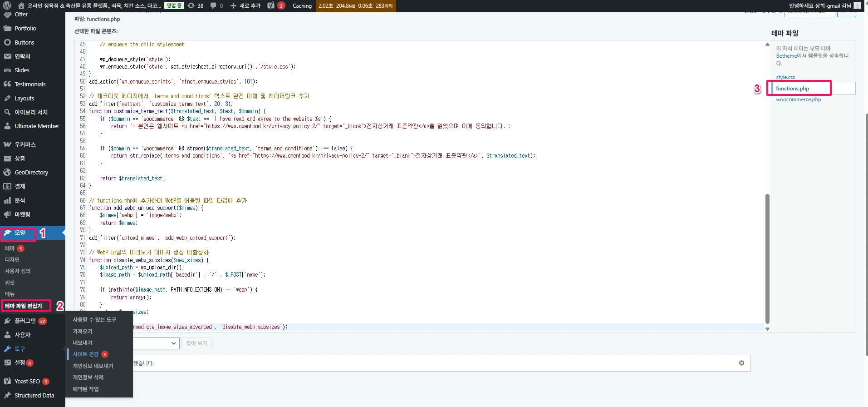This screenshot has width=868, height=407.
Task: Open 테마 파일 편집기 submenu item
Action: pyautogui.click(x=24, y=306)
